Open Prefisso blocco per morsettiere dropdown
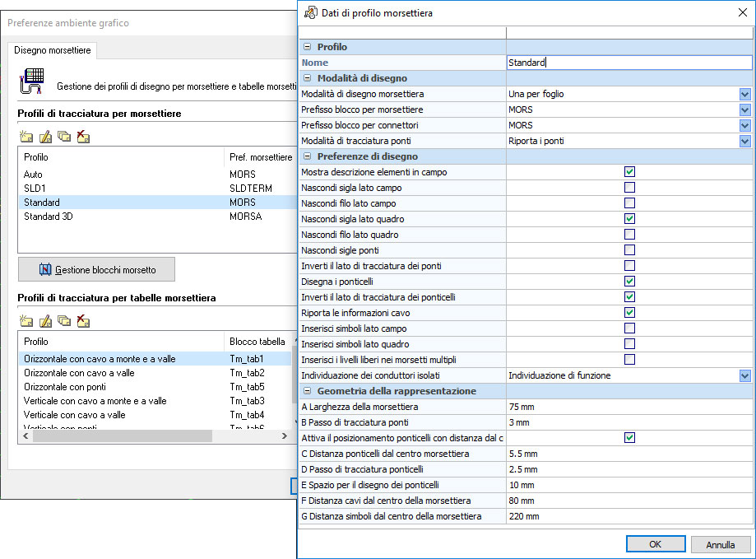The height and width of the screenshot is (559, 756). [745, 110]
